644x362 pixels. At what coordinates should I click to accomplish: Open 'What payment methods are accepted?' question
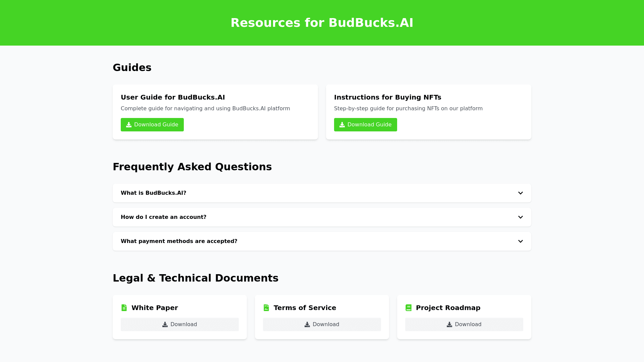[179, 241]
